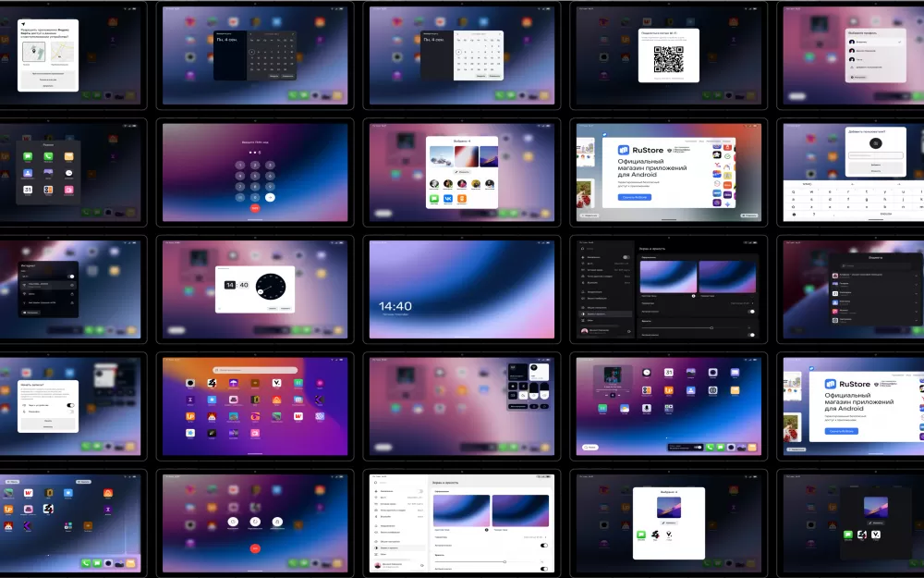Select the first network in the Internet panel

(x=48, y=285)
